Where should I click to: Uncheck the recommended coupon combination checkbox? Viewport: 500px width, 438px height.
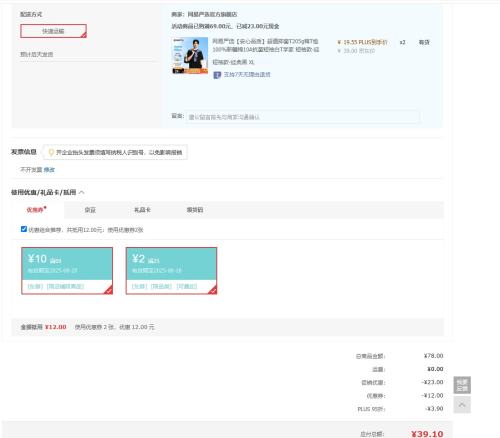(x=24, y=229)
